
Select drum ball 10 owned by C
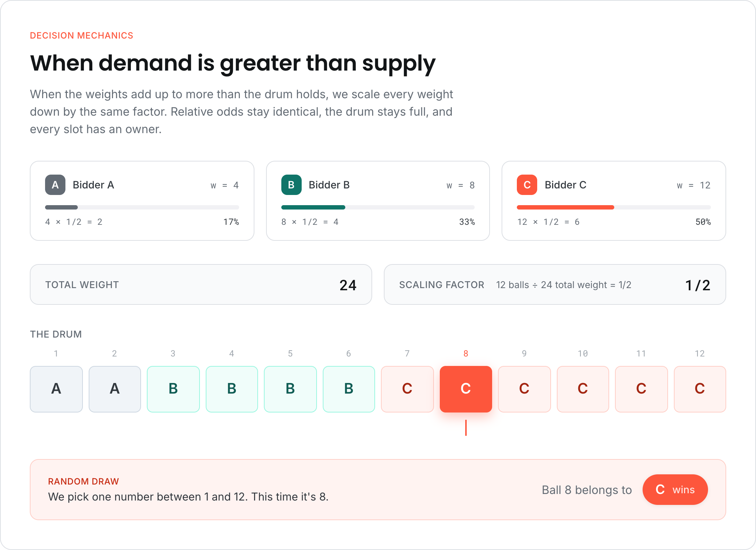point(583,389)
